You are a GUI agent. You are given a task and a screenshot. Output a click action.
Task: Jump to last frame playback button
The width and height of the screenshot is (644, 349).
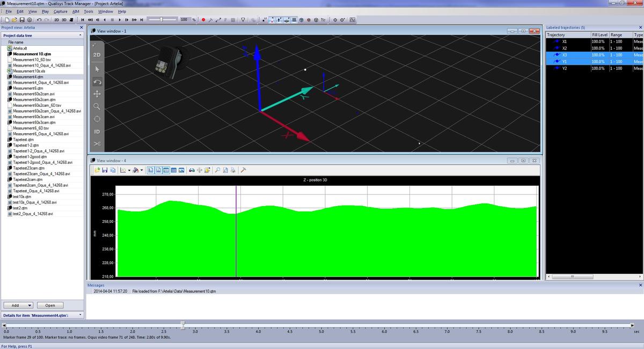142,20
